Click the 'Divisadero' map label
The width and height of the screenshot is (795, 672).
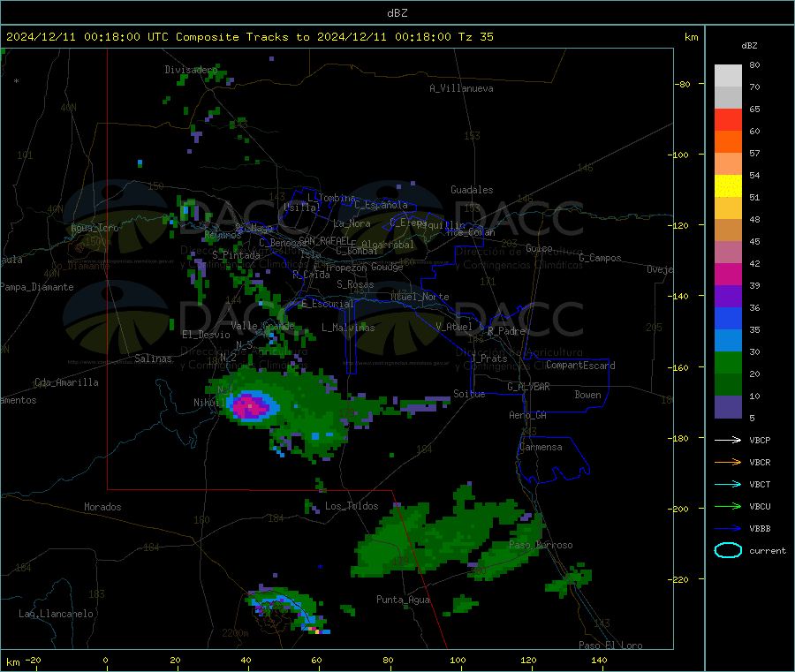point(191,70)
